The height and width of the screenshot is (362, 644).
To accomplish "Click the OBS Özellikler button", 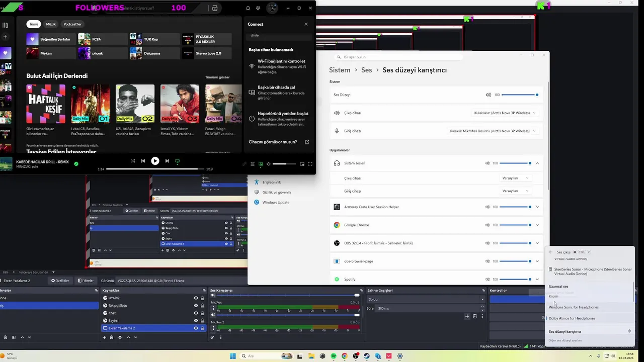I will pyautogui.click(x=60, y=281).
